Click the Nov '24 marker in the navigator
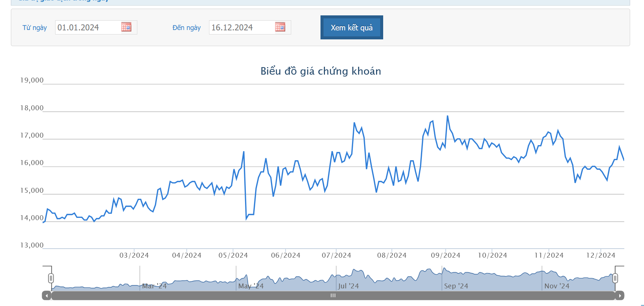644x306 pixels. [557, 286]
